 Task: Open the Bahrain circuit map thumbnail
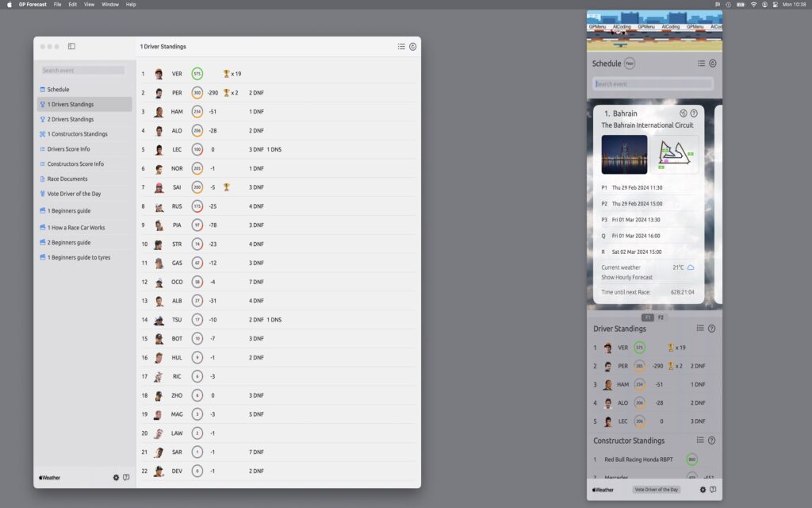[675, 155]
